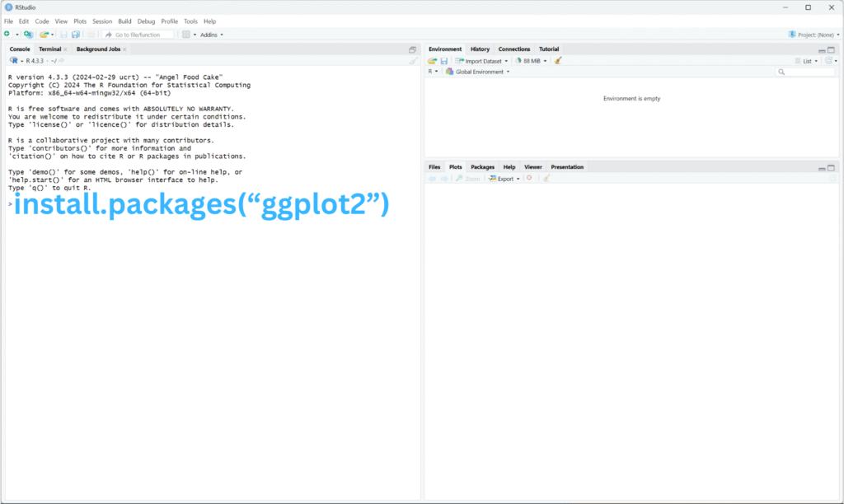Open the Session menu
Image resolution: width=844 pixels, height=504 pixels.
[102, 21]
